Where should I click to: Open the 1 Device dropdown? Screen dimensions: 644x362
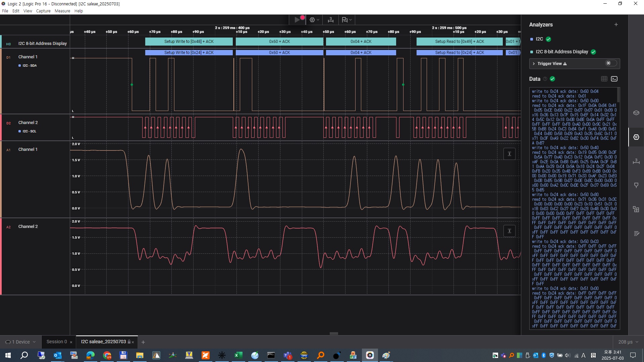click(20, 342)
